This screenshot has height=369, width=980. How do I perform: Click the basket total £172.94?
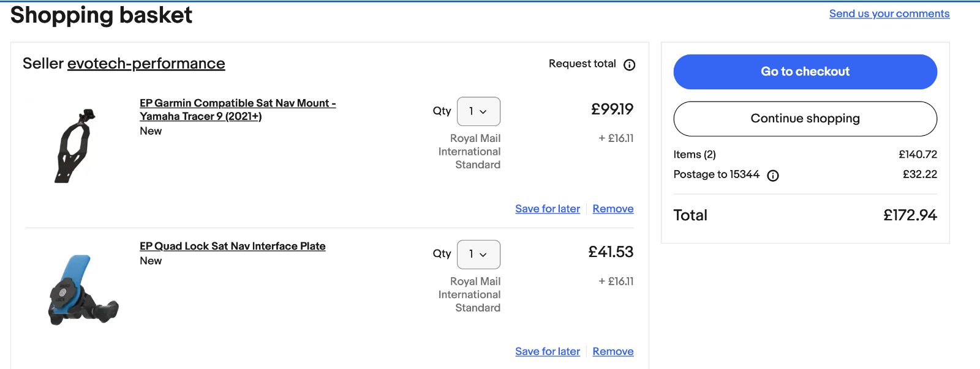(x=910, y=215)
